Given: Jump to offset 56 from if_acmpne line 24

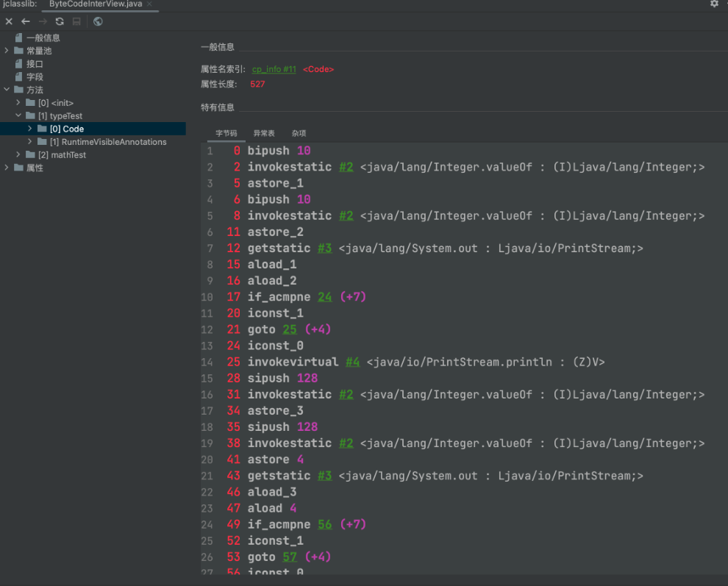Looking at the screenshot, I should (x=324, y=524).
